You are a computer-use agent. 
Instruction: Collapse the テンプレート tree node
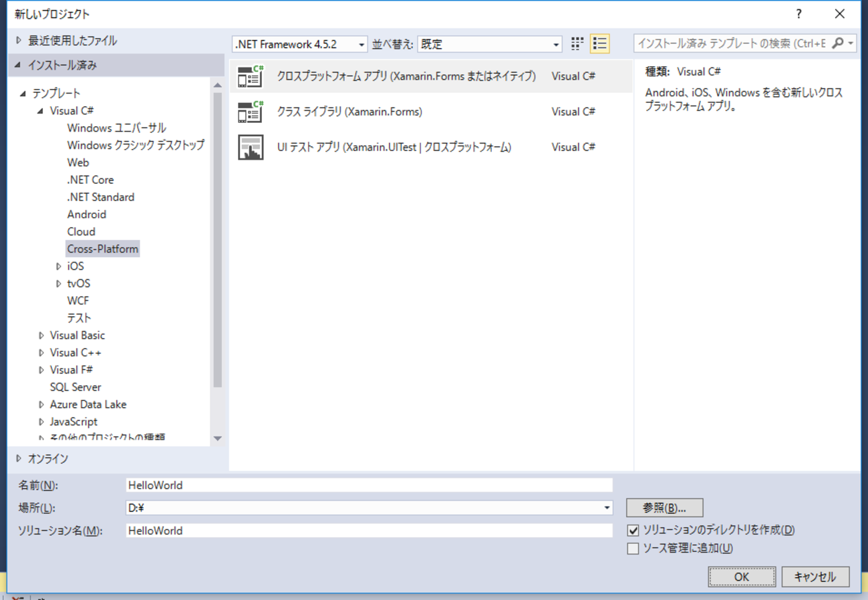coord(24,94)
